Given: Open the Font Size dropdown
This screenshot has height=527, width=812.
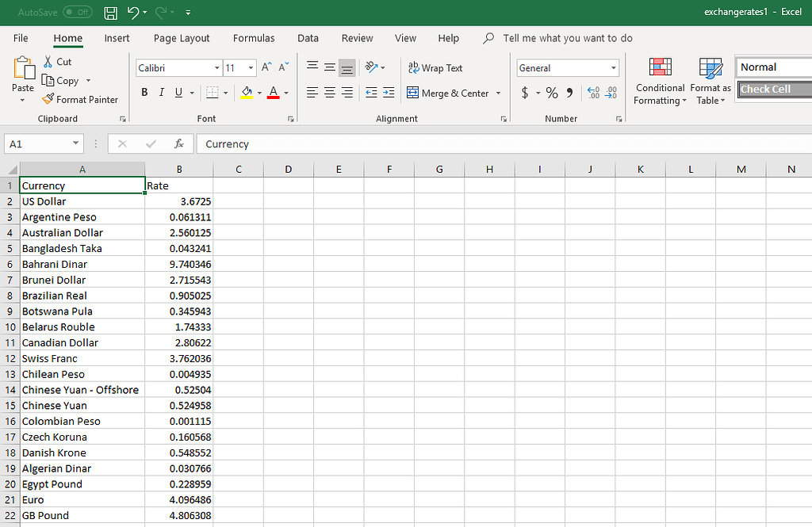Looking at the screenshot, I should click(x=252, y=67).
